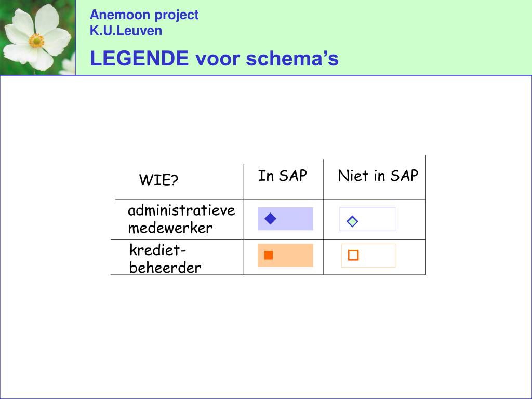Click the 'LEGENDE voor schema's' title
Viewport: 532px width, 399px height.
[214, 58]
